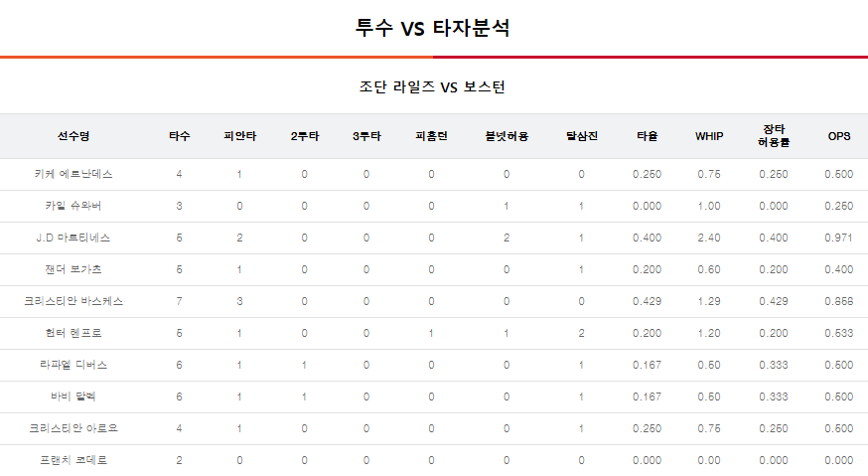Click 타수 value '3' for 카일 슈와버
Screen dimensions: 868x476
pyautogui.click(x=180, y=206)
